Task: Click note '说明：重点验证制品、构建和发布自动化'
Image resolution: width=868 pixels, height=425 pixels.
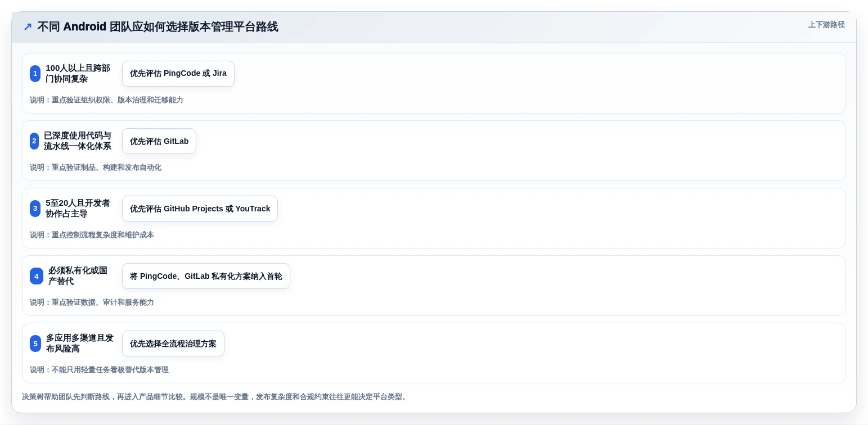Action: click(x=96, y=168)
